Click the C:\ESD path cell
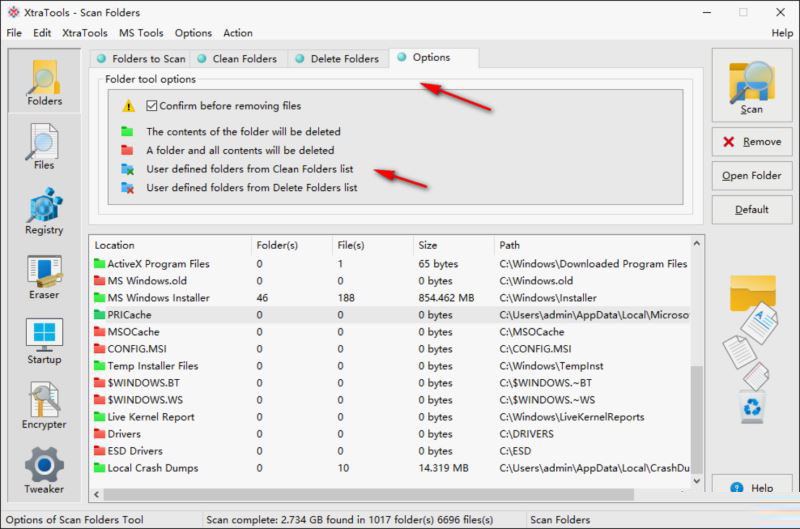The height and width of the screenshot is (529, 800). point(515,450)
